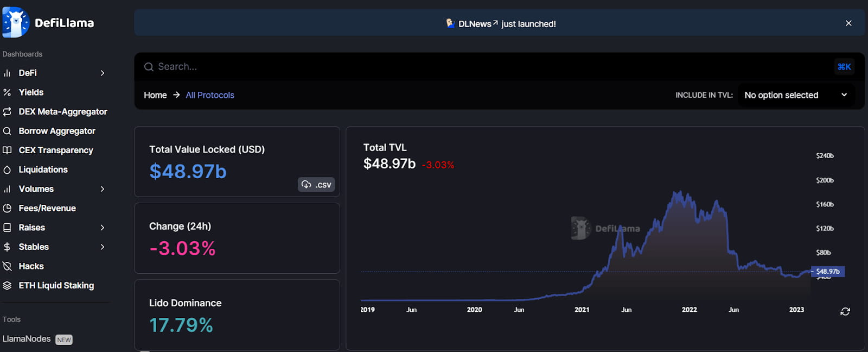Expand the Volumes submenu chevron

[103, 189]
